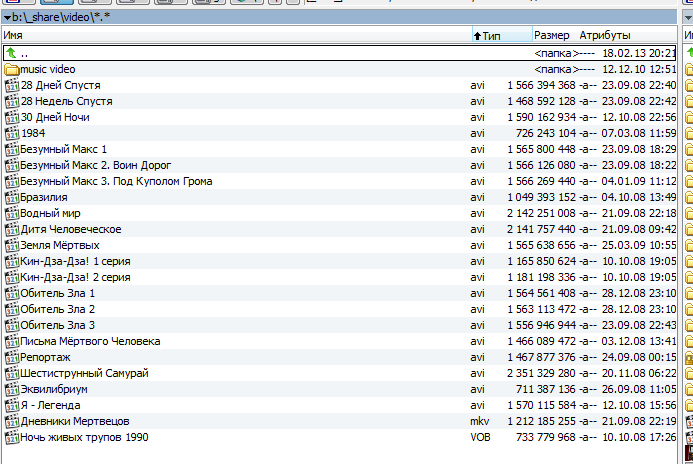
Task: Click the icon of Кин-Дза-Дза! 1 серия
Action: tap(12, 261)
